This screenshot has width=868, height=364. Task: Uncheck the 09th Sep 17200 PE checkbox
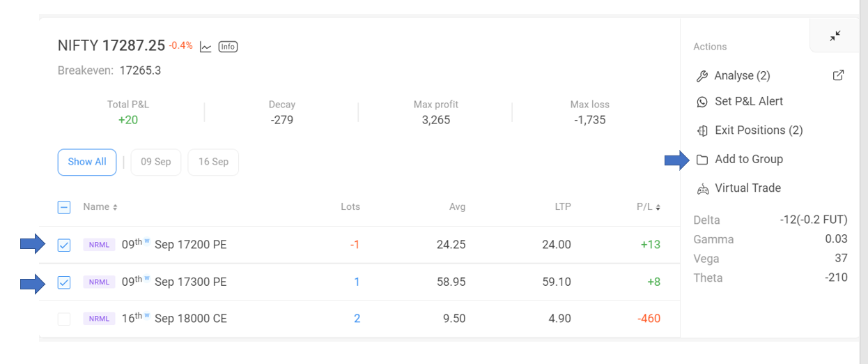[x=64, y=245]
